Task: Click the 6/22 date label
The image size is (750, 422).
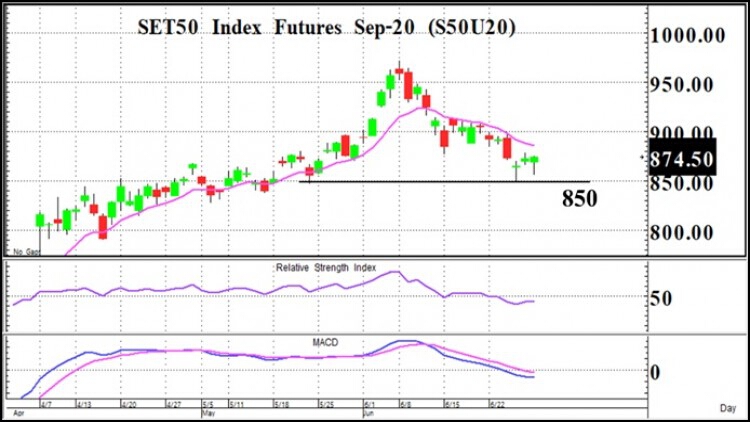Action: (x=497, y=405)
